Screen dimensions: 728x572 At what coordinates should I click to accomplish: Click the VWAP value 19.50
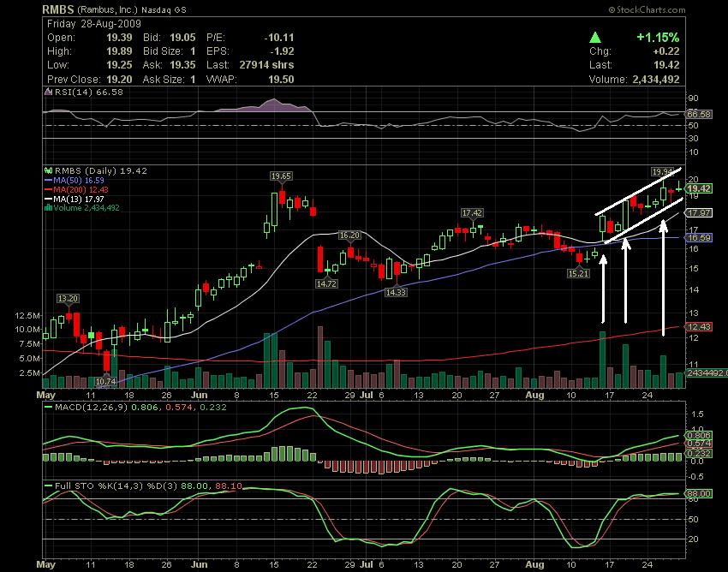point(282,80)
